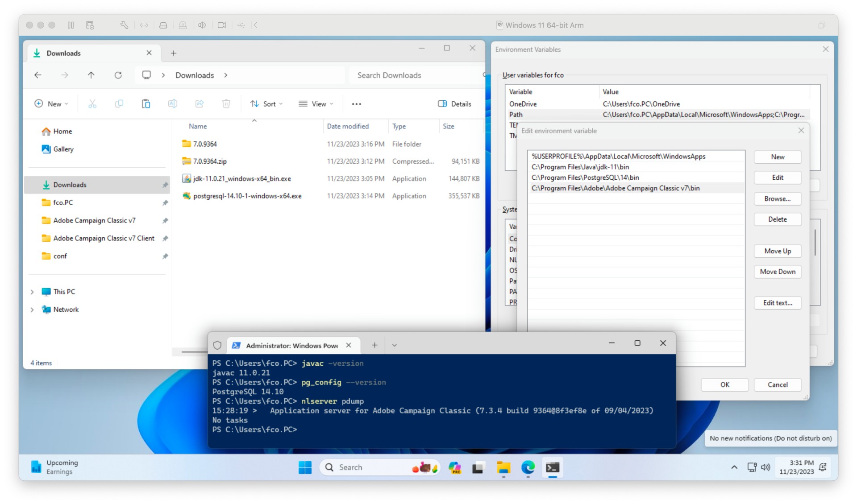Open the New item dropdown
Screen dimensions: 857x504
51,103
